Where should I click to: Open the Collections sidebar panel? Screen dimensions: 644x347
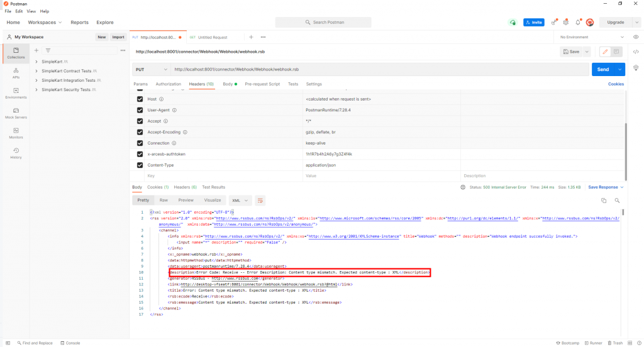[x=16, y=53]
